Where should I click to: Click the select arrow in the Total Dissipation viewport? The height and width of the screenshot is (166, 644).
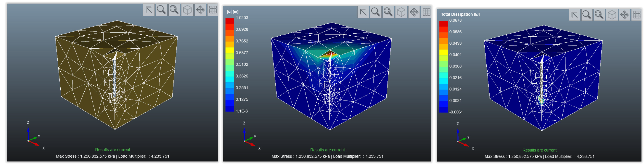coord(575,15)
